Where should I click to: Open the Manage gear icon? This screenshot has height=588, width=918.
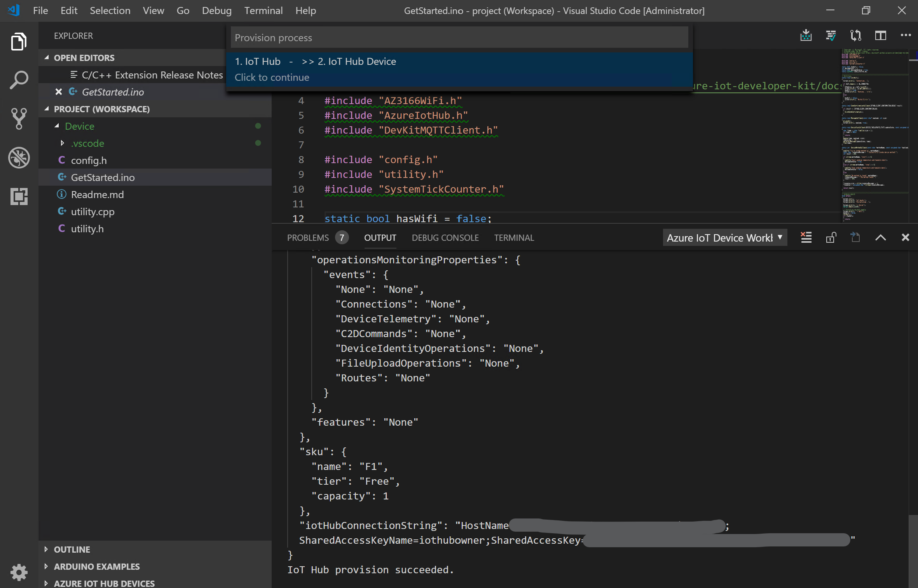click(x=19, y=572)
